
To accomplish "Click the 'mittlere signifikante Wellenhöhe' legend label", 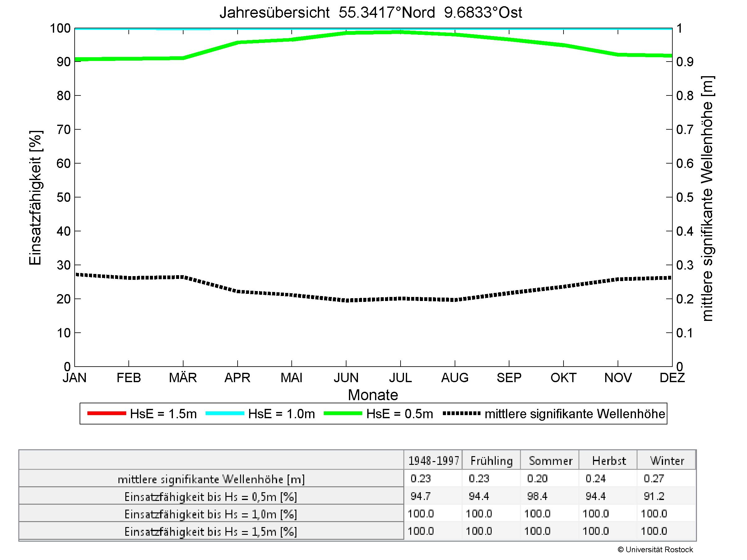I will [575, 414].
